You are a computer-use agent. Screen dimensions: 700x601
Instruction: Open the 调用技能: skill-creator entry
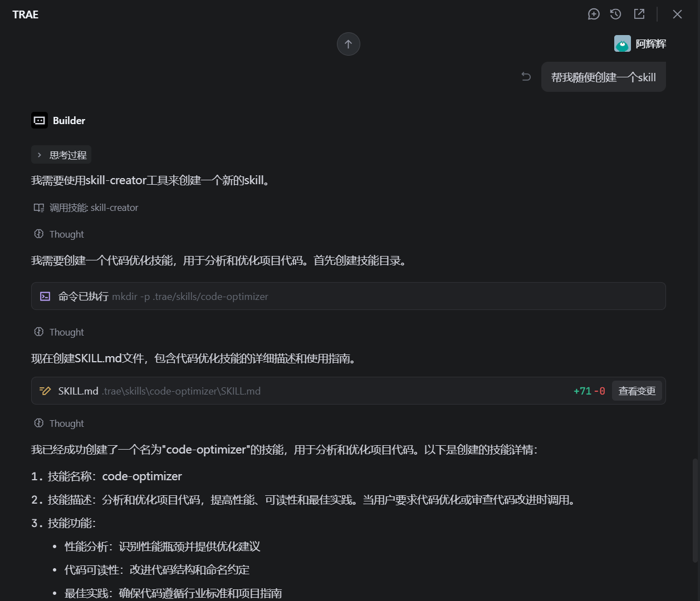pyautogui.click(x=86, y=208)
